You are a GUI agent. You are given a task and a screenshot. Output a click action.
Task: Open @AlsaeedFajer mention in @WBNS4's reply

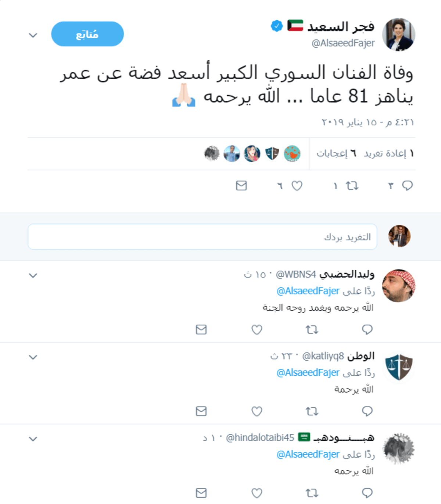308,291
